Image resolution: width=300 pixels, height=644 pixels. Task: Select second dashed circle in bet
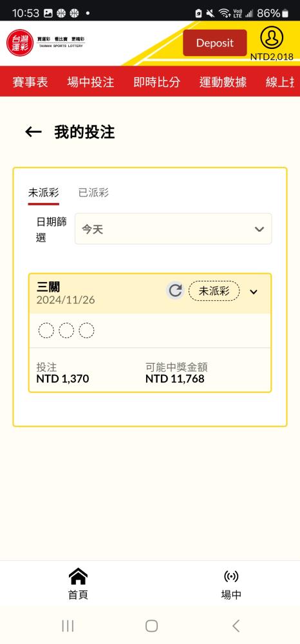tap(66, 330)
